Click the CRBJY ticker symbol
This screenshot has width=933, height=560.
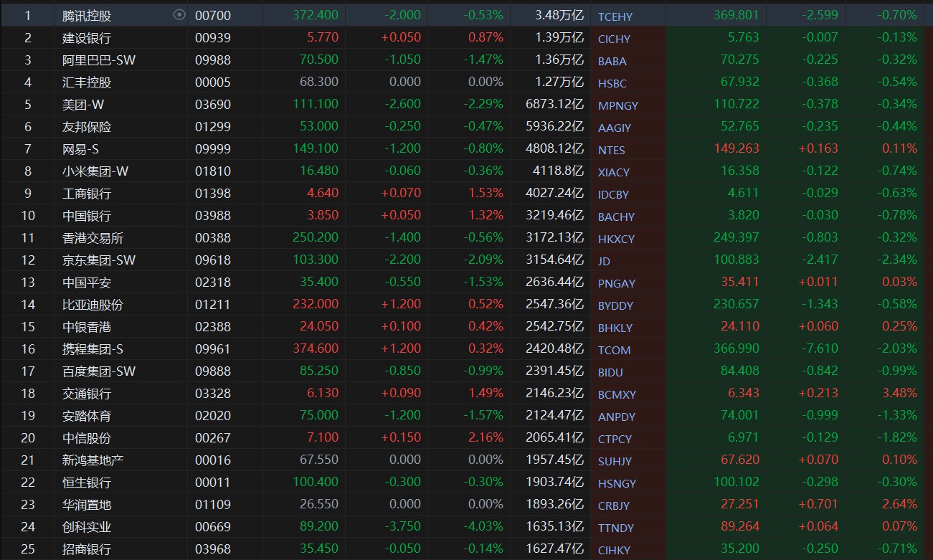614,506
